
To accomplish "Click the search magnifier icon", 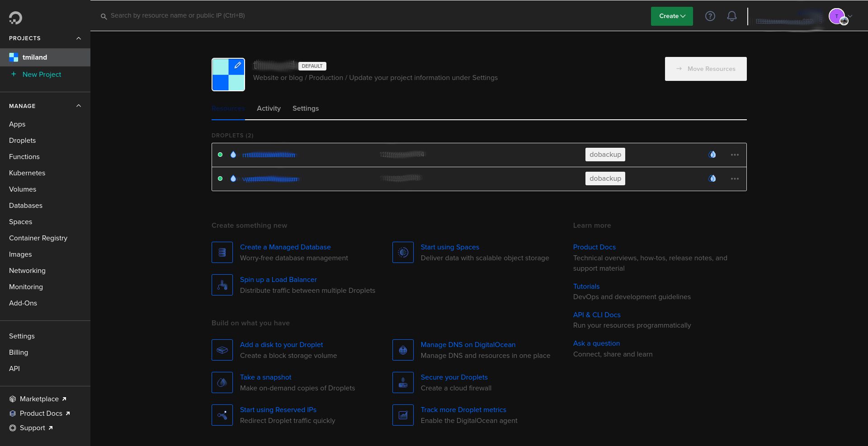I will click(104, 16).
